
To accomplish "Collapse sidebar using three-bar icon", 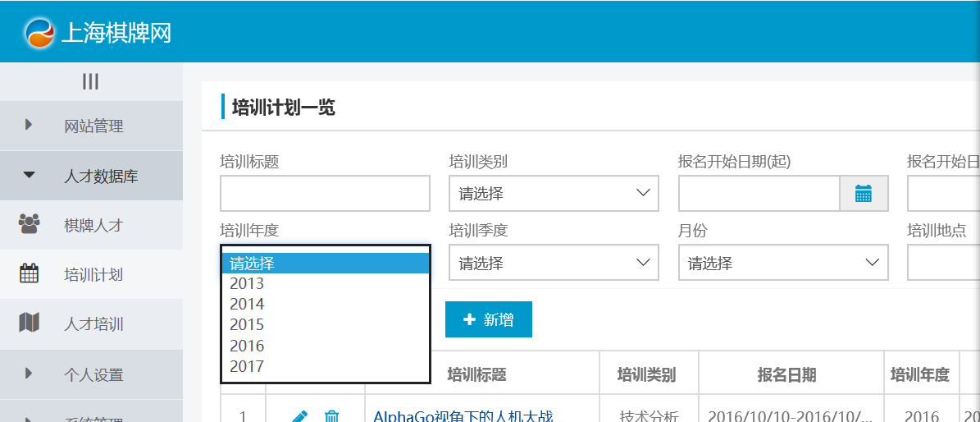I will (x=90, y=81).
